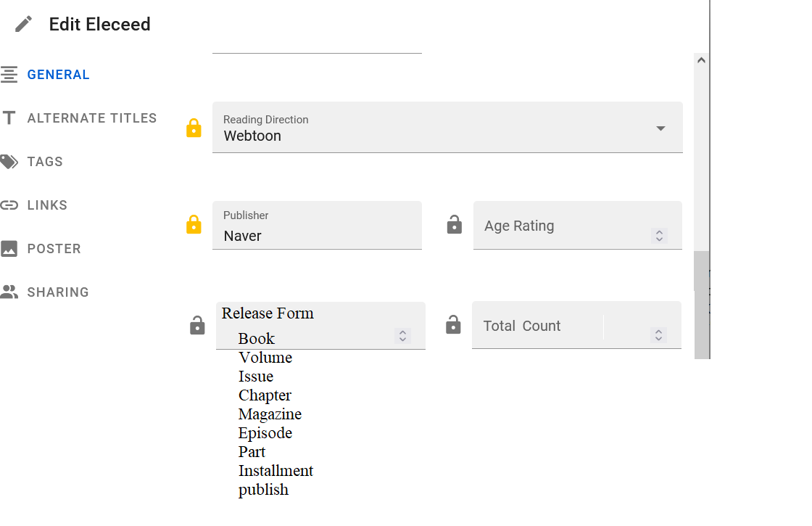Toggle the gray lock beside Age Rating

click(454, 224)
